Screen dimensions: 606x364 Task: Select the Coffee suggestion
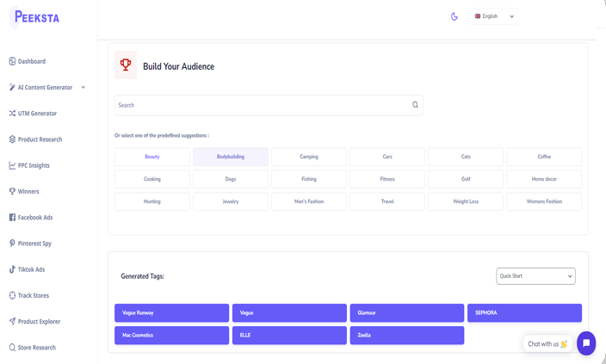[544, 157]
